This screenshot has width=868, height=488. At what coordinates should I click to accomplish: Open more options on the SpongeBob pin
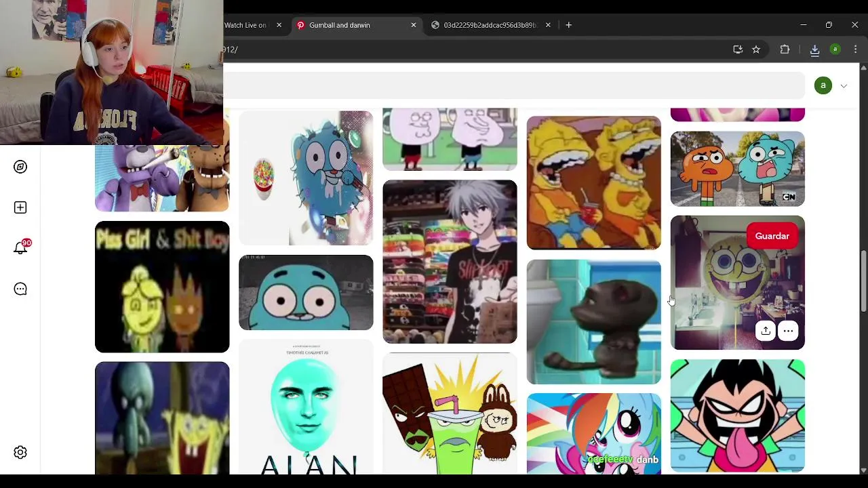coord(788,331)
